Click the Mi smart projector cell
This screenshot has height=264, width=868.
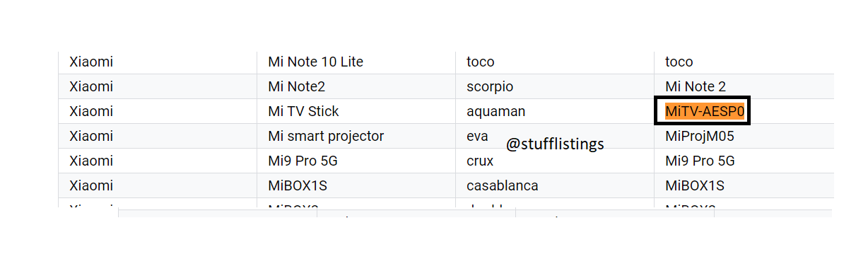356,136
